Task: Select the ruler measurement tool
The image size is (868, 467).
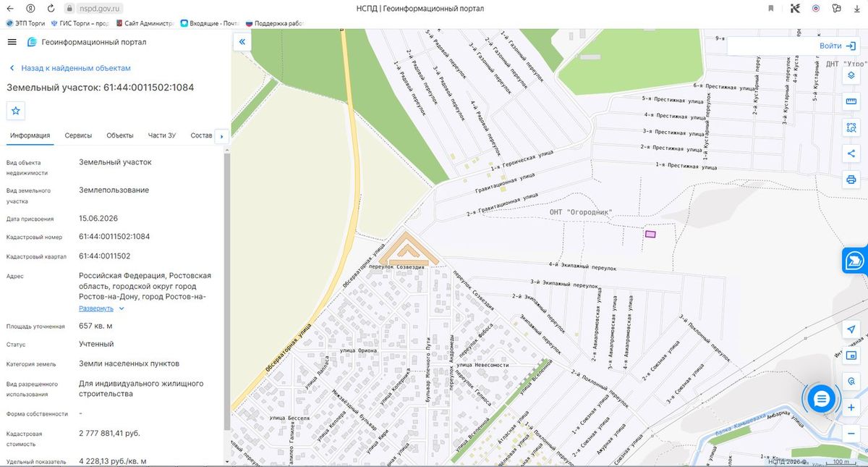Action: pos(851,101)
